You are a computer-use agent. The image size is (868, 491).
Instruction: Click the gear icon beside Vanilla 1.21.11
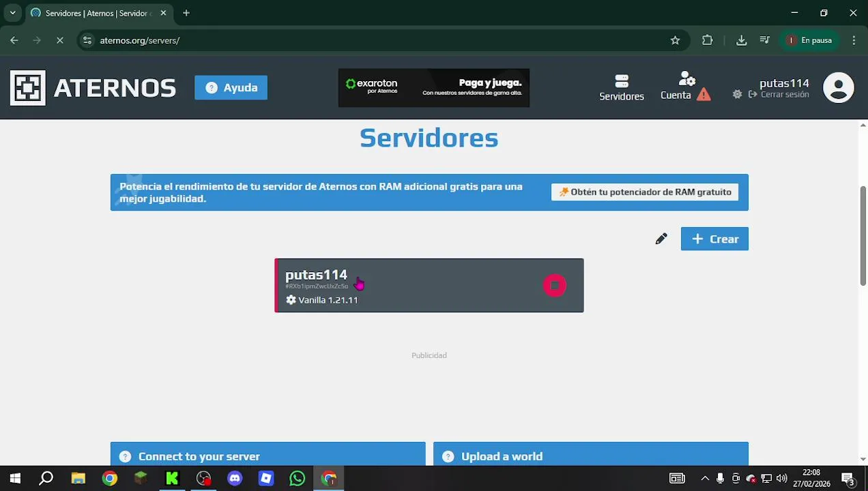291,300
